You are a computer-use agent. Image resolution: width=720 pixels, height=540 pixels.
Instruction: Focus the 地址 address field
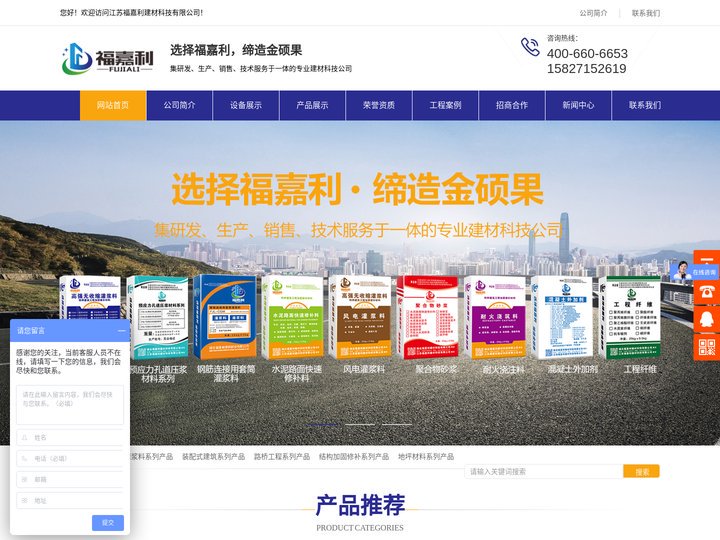click(x=70, y=501)
